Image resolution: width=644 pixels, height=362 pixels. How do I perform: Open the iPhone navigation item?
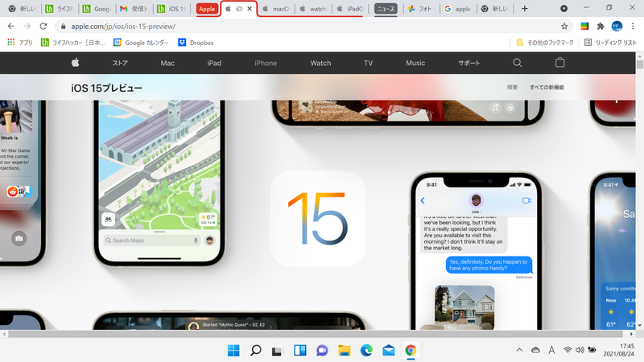click(x=266, y=63)
